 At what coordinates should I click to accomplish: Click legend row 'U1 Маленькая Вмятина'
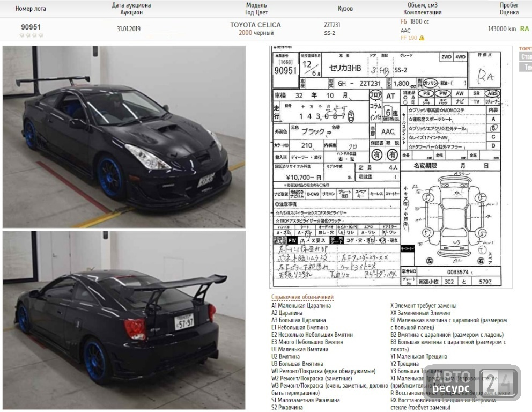point(300,349)
